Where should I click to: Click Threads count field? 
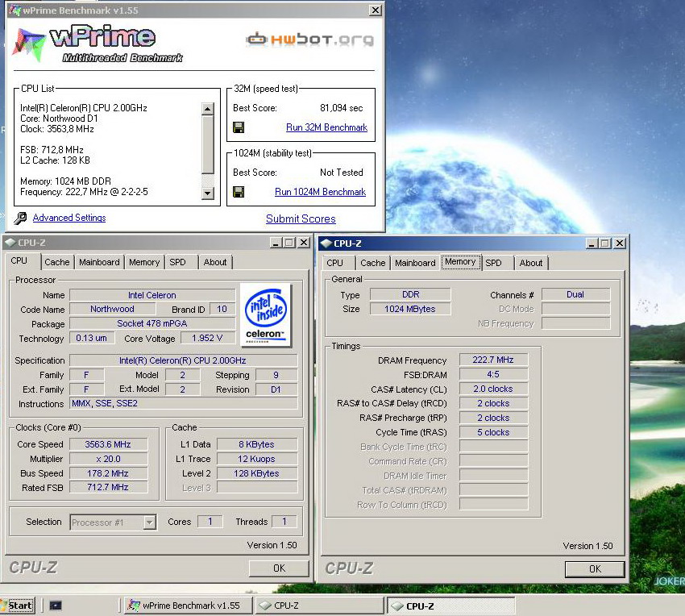click(284, 522)
